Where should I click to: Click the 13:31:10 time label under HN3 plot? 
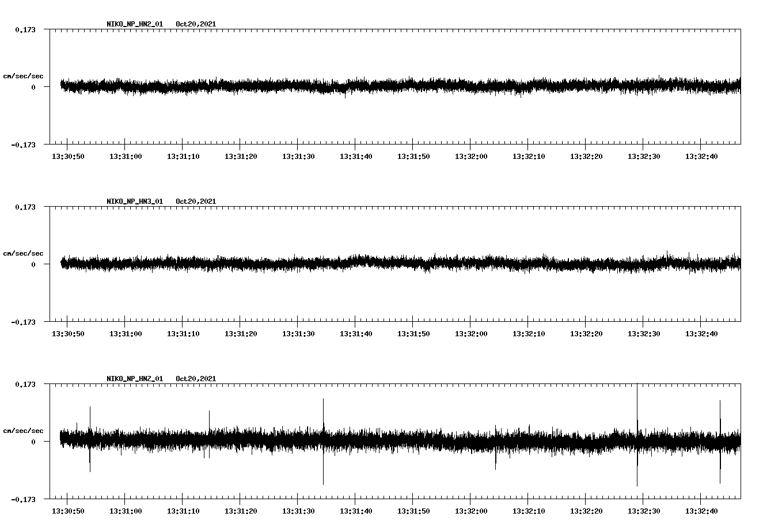click(x=183, y=334)
